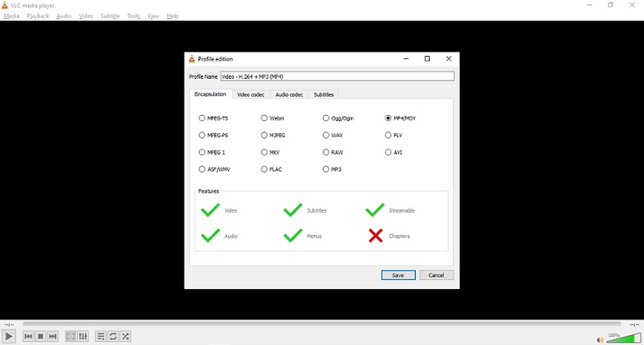Toggle fullscreen video mode icon
The height and width of the screenshot is (345, 644).
tap(71, 336)
